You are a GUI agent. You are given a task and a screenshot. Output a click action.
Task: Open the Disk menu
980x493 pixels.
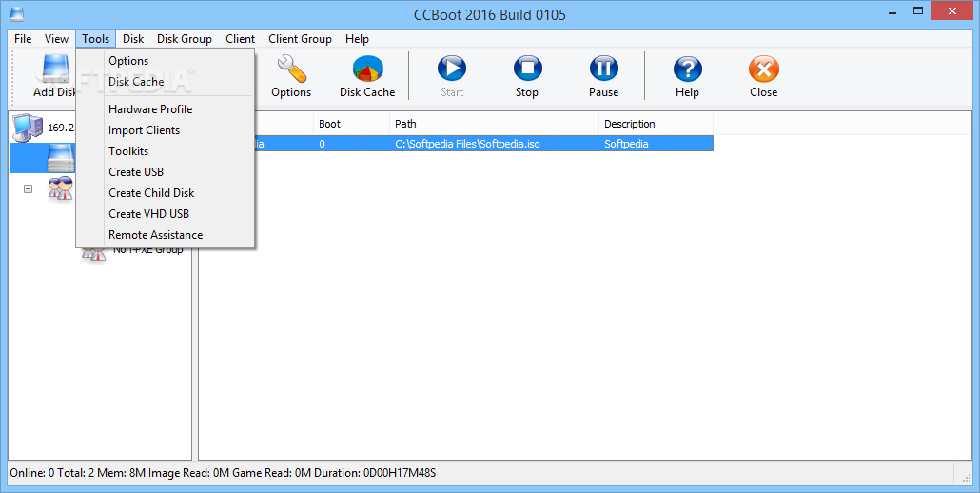(133, 39)
